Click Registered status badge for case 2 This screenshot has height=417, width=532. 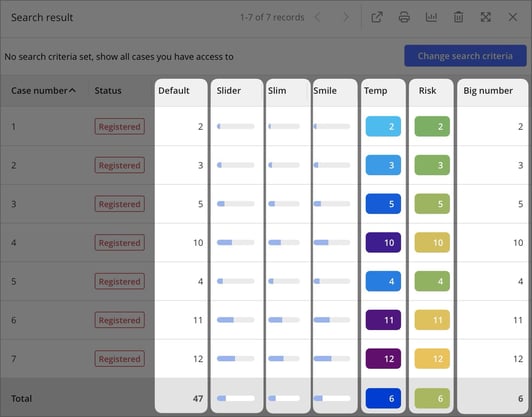(x=120, y=165)
